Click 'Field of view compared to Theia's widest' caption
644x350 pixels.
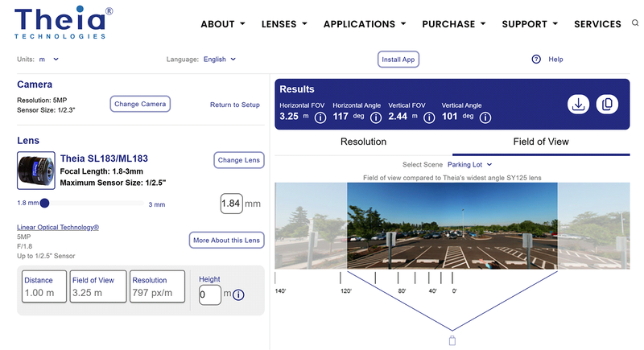click(452, 178)
